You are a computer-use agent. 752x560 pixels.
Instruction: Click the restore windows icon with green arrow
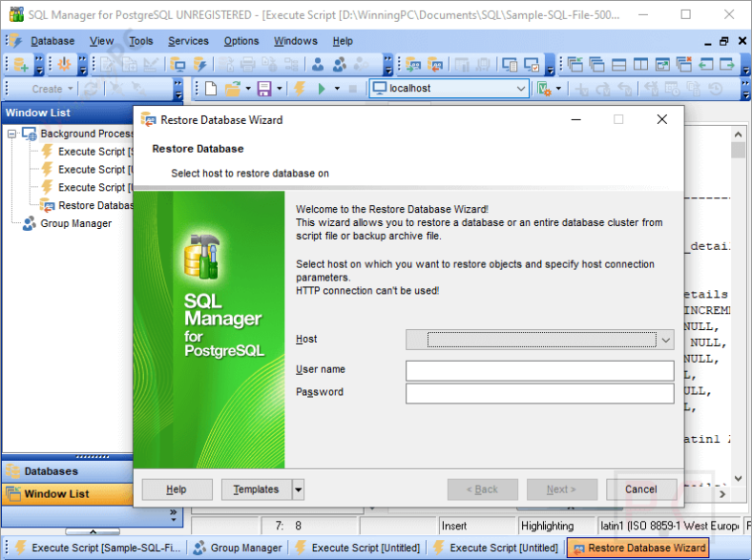click(574, 64)
